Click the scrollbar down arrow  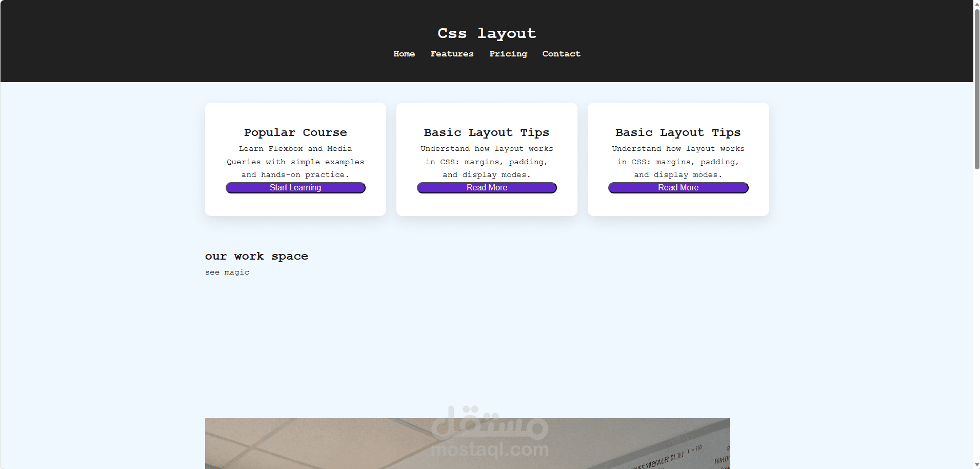tap(976, 465)
